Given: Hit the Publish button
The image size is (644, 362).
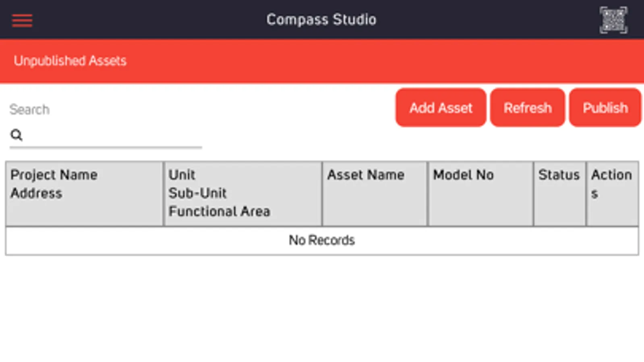Looking at the screenshot, I should point(605,108).
